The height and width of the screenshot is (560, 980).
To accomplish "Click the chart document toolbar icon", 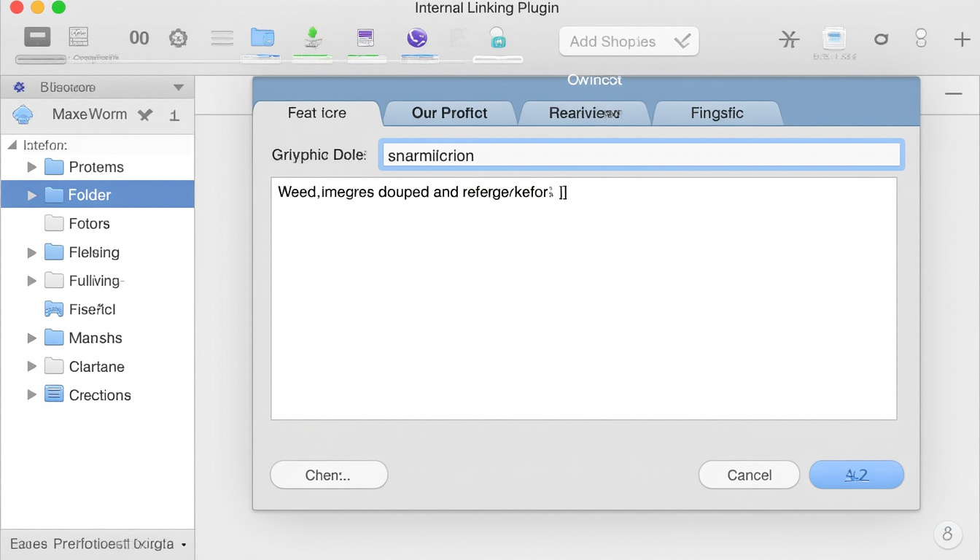I will tap(78, 36).
